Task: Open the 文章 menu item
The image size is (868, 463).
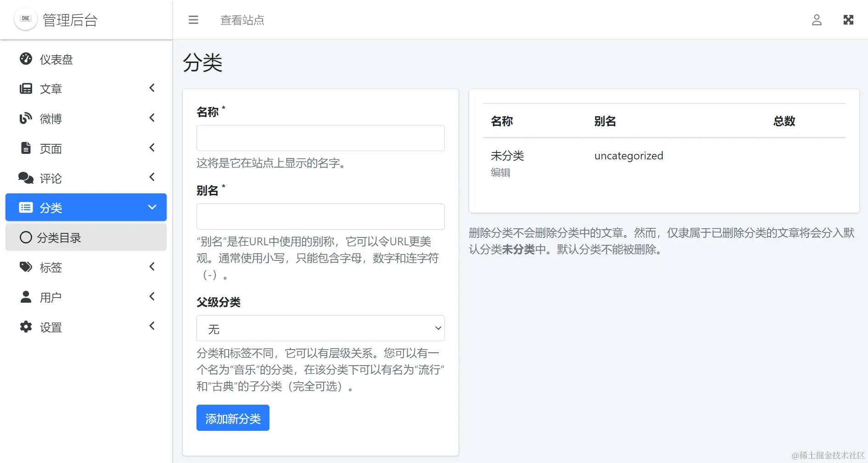Action: point(86,89)
